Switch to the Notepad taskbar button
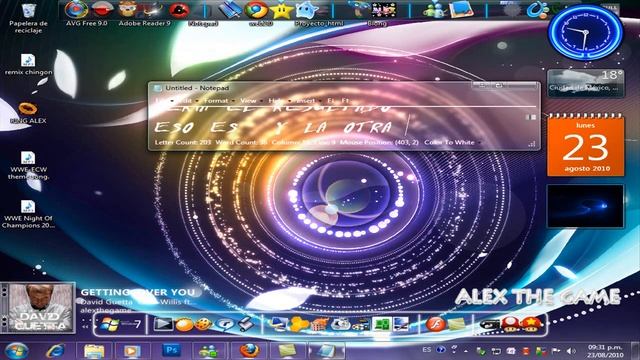 [326, 351]
